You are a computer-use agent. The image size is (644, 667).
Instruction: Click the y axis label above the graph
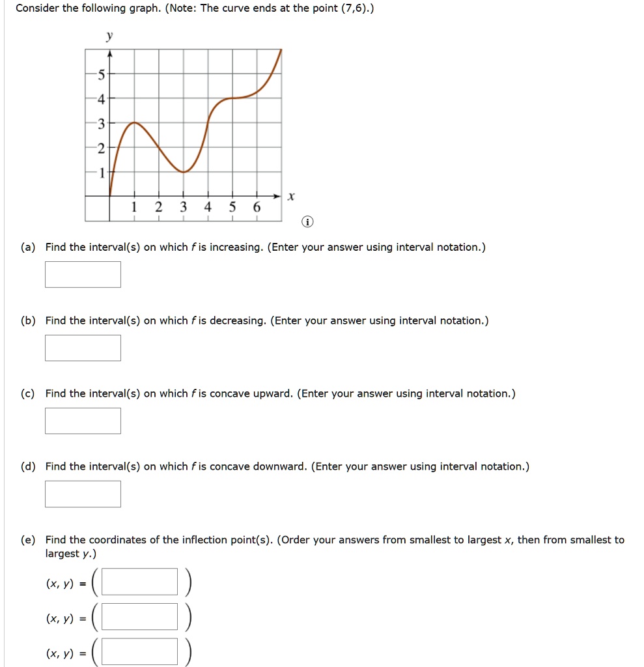click(x=109, y=36)
